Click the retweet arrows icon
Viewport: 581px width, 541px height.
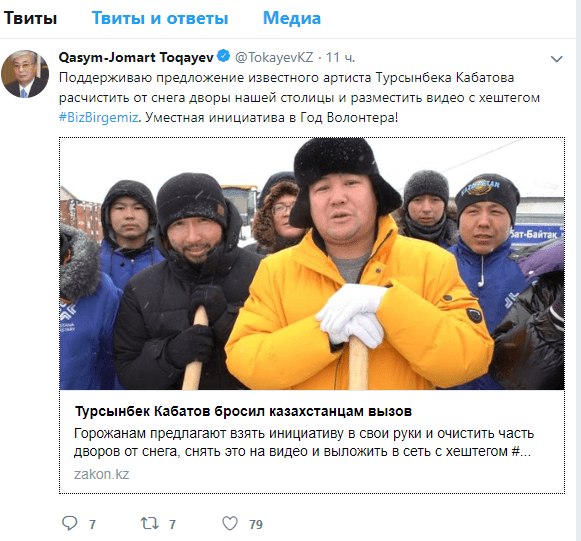(150, 523)
